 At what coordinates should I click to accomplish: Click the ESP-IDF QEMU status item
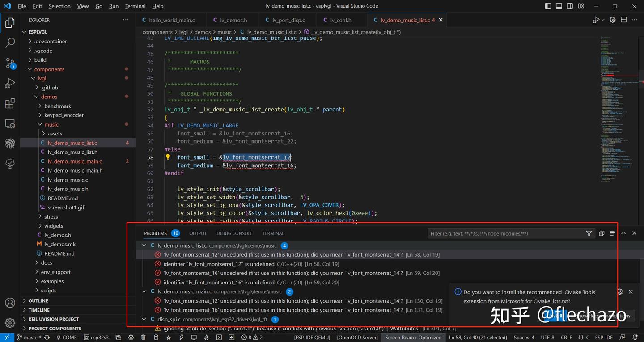(x=312, y=338)
